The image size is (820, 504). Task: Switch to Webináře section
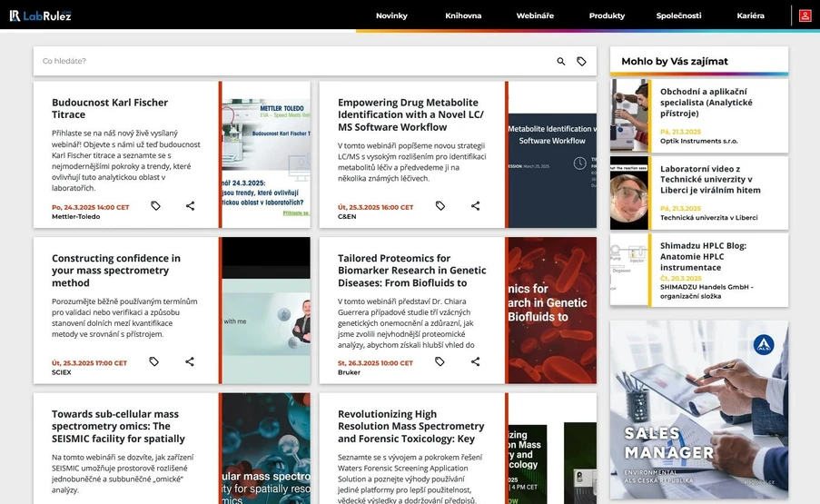(x=535, y=15)
